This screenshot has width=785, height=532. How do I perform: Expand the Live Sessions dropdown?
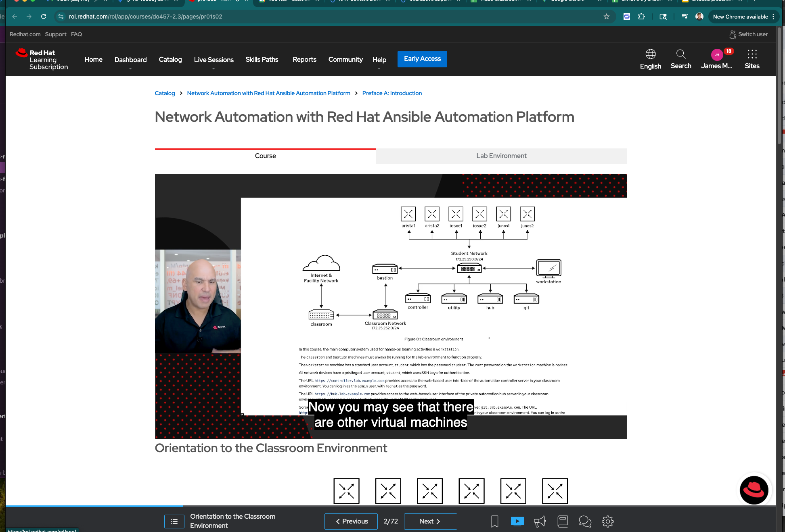pyautogui.click(x=214, y=60)
